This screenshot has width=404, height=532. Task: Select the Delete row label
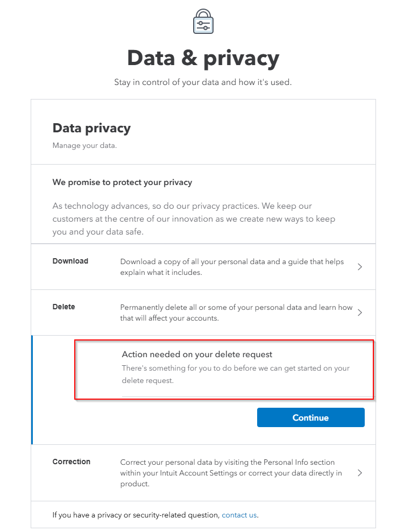pyautogui.click(x=63, y=307)
